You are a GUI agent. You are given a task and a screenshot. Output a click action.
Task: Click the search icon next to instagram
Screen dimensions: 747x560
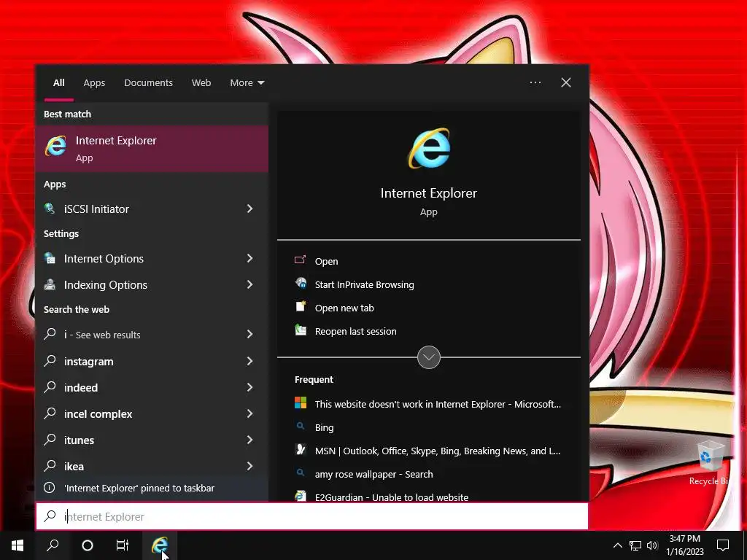point(50,360)
